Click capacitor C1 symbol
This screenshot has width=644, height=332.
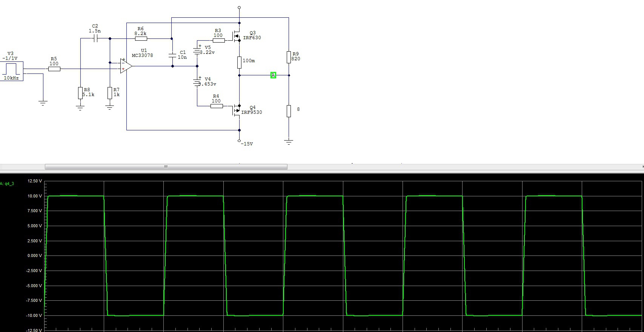(x=172, y=55)
